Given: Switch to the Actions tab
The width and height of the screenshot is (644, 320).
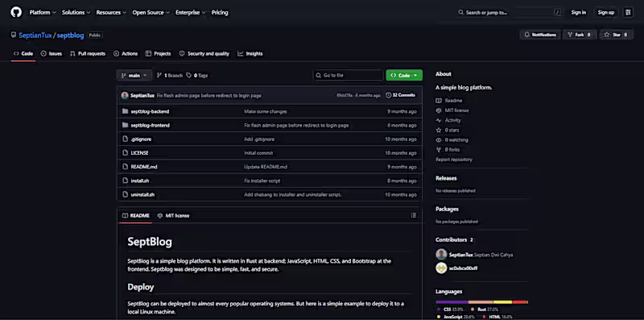Looking at the screenshot, I should [126, 54].
